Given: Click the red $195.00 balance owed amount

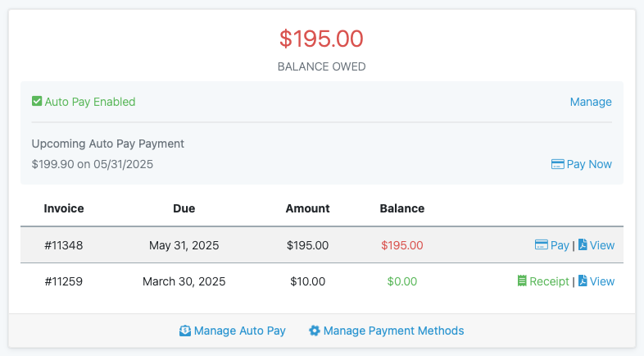Looking at the screenshot, I should coord(321,39).
